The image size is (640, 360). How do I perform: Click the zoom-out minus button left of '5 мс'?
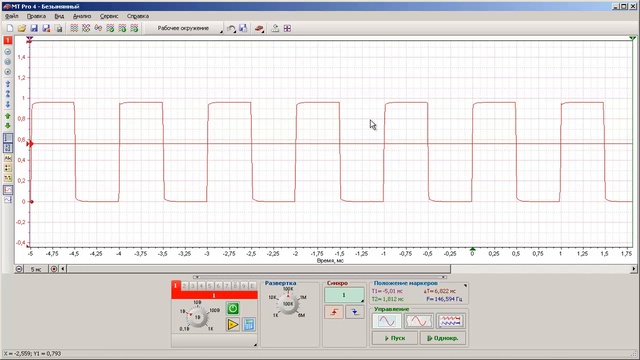[19, 269]
